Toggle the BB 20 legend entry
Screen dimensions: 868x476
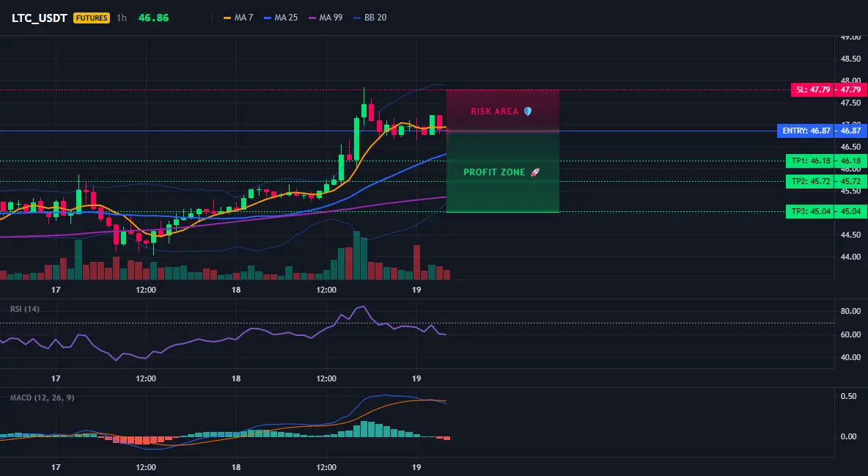click(369, 18)
